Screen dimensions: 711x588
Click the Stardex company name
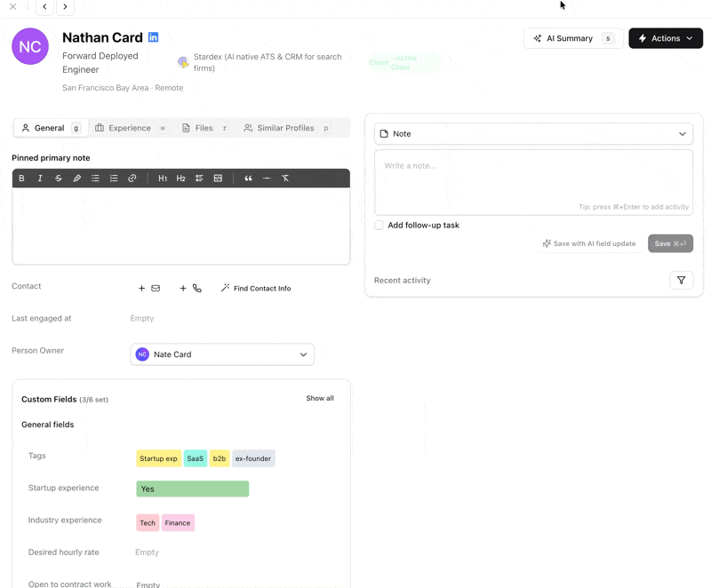[268, 62]
